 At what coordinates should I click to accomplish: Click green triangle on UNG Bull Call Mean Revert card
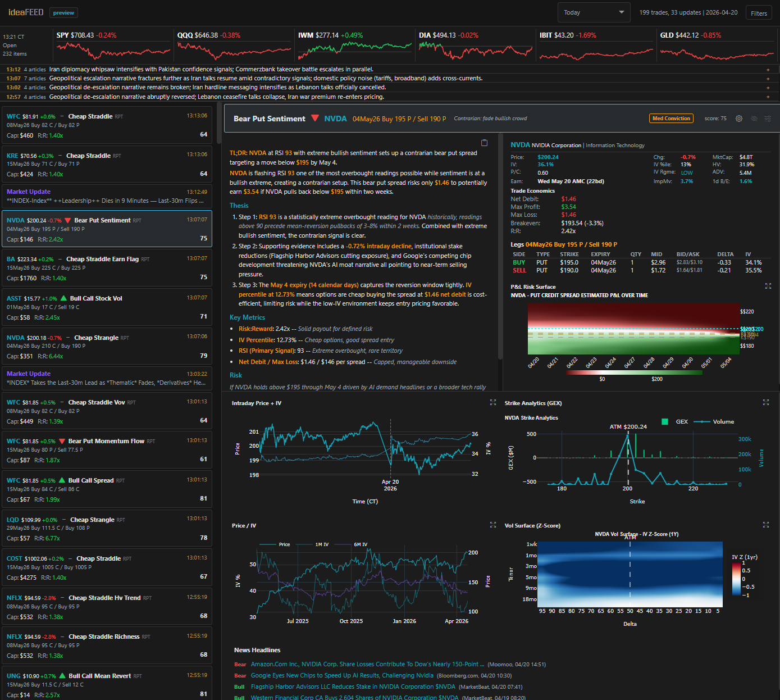[x=62, y=676]
